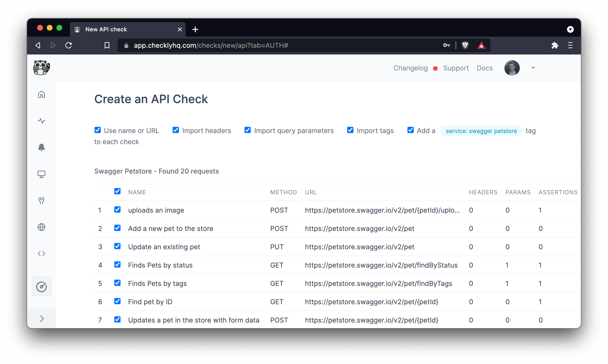Image resolution: width=608 pixels, height=364 pixels.
Task: Open alerts using the bell icon
Action: pyautogui.click(x=41, y=148)
